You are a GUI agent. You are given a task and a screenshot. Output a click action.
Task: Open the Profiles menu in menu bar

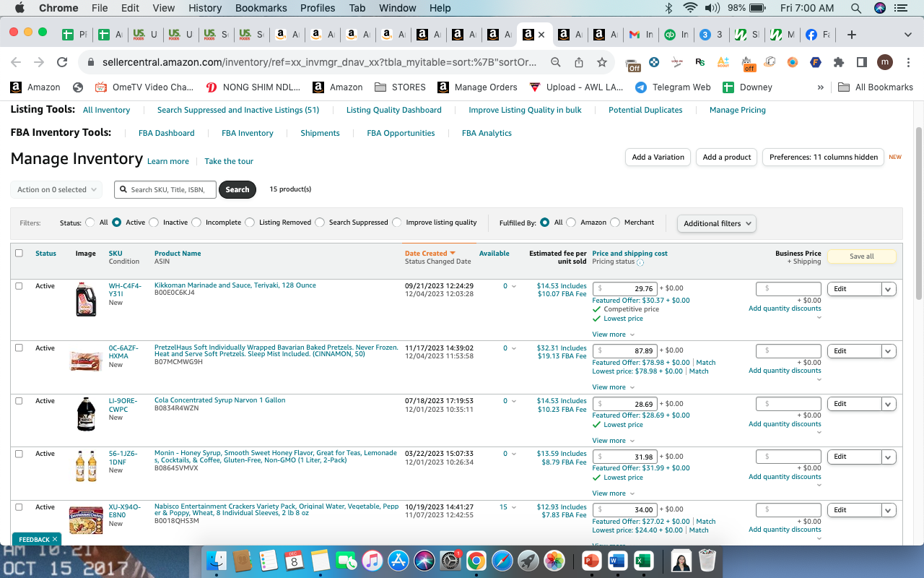318,8
